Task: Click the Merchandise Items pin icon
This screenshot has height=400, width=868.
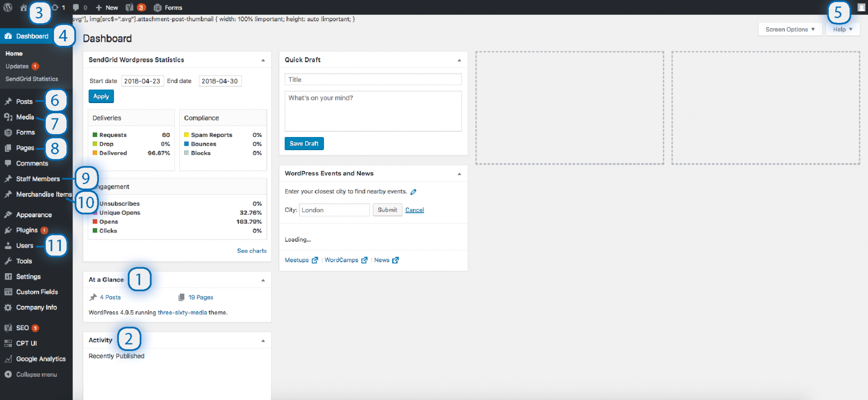Action: tap(8, 194)
